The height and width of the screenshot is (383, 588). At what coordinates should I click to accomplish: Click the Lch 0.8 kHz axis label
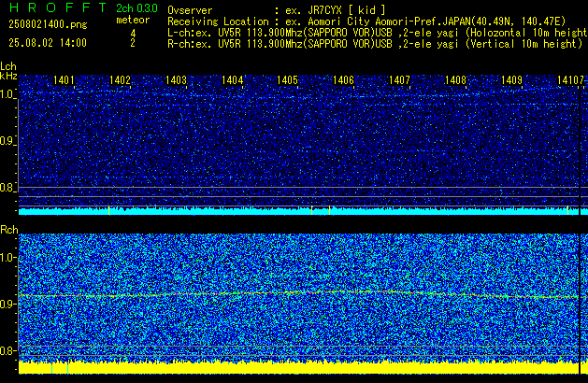click(x=7, y=188)
